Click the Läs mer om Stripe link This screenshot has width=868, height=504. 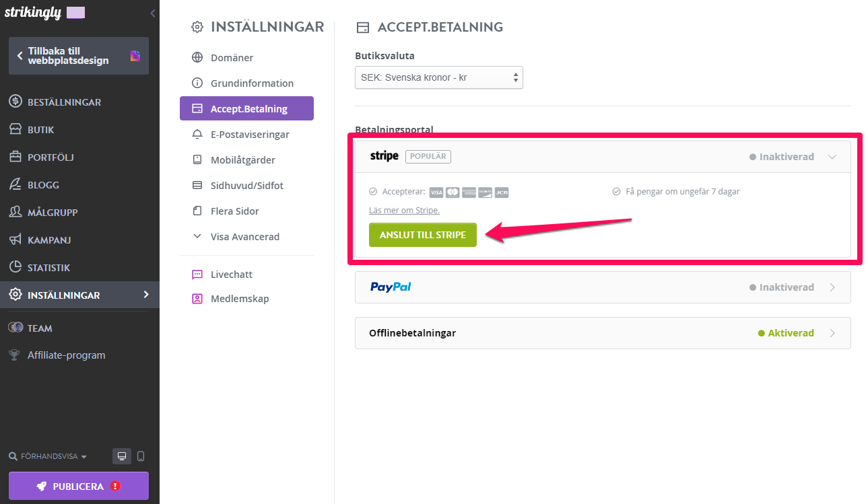click(x=404, y=211)
